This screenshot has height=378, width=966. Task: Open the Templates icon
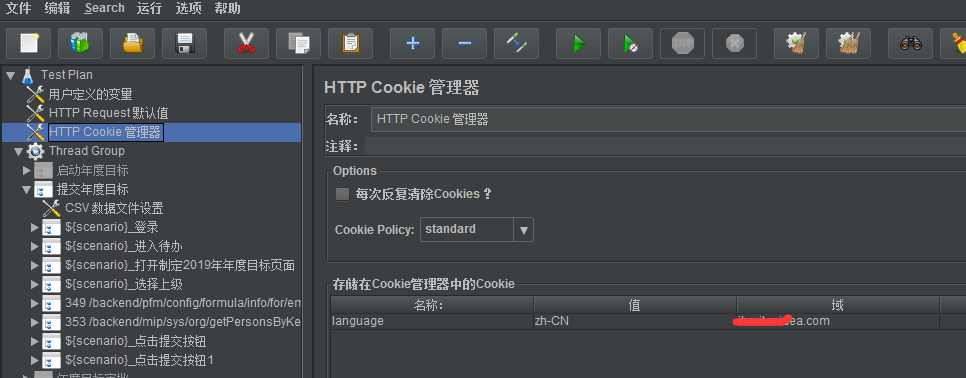(80, 44)
